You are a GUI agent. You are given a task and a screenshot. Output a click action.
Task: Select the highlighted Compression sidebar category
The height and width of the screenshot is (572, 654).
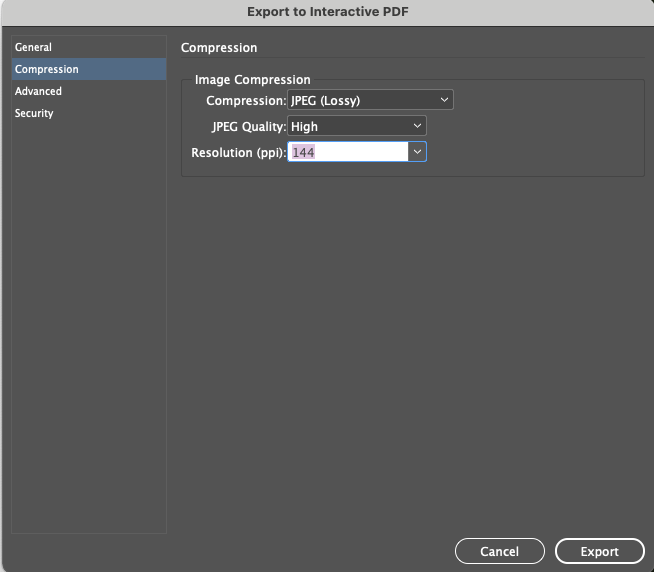47,70
